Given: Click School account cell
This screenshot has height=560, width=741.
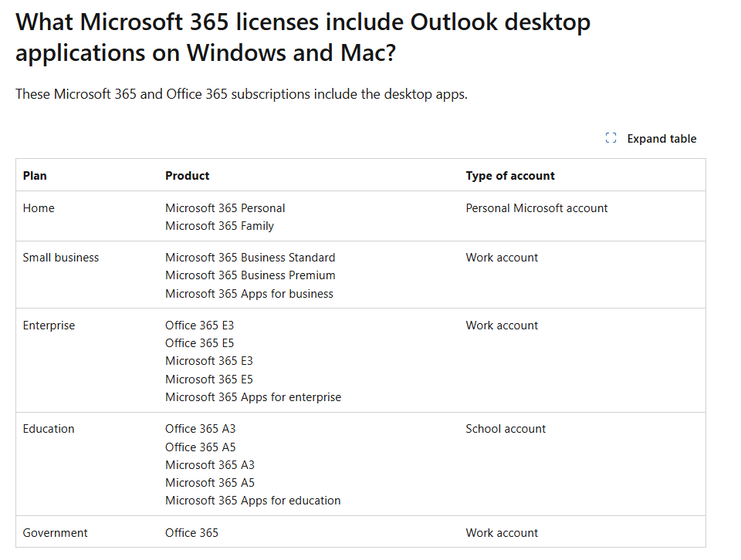Looking at the screenshot, I should click(x=506, y=429).
